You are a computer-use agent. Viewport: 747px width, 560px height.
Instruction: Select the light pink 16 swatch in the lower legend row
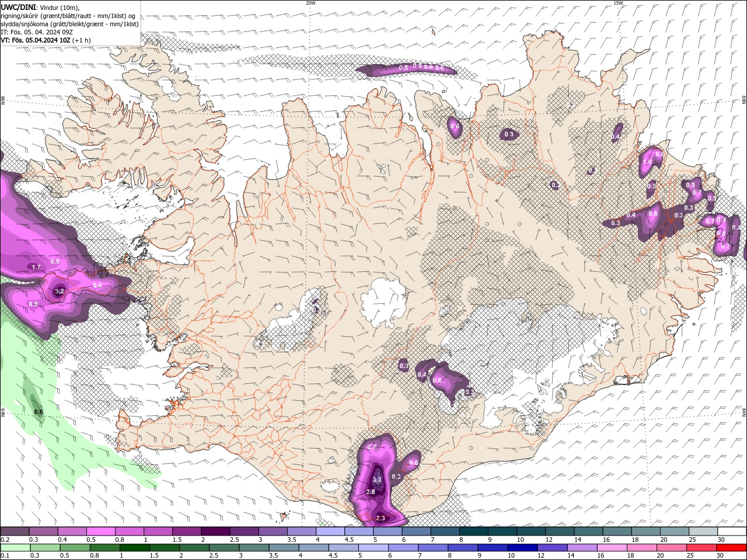click(x=612, y=548)
